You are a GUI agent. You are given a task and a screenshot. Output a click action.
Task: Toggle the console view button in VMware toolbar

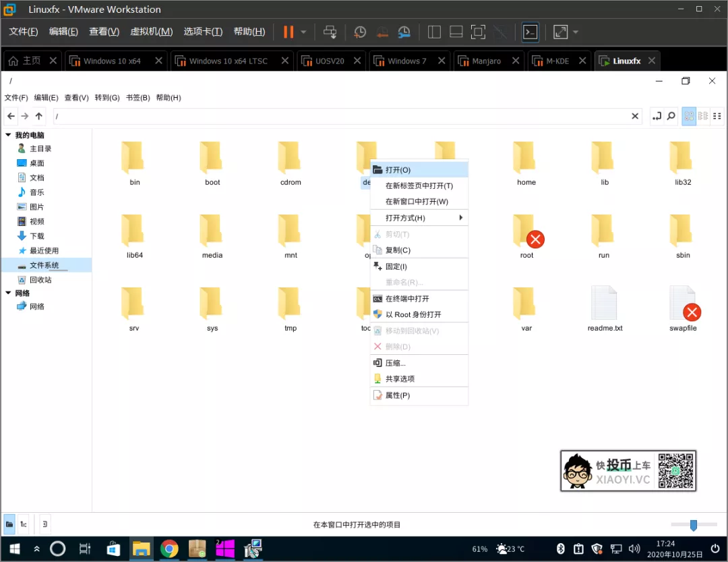pyautogui.click(x=530, y=32)
